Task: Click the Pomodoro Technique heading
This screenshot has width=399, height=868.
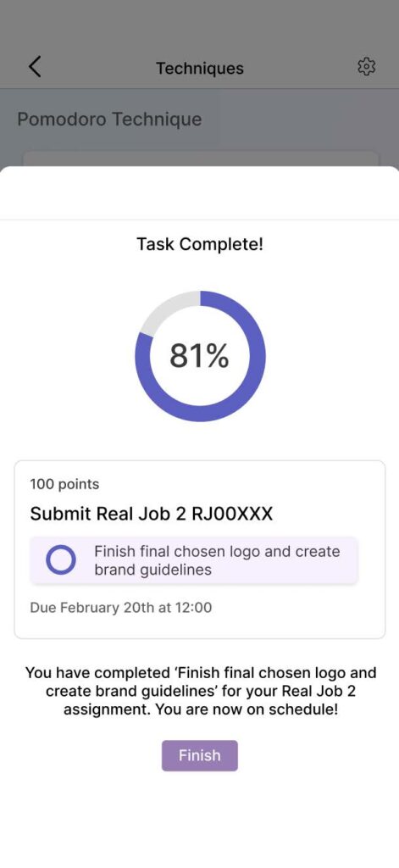Action: point(109,119)
